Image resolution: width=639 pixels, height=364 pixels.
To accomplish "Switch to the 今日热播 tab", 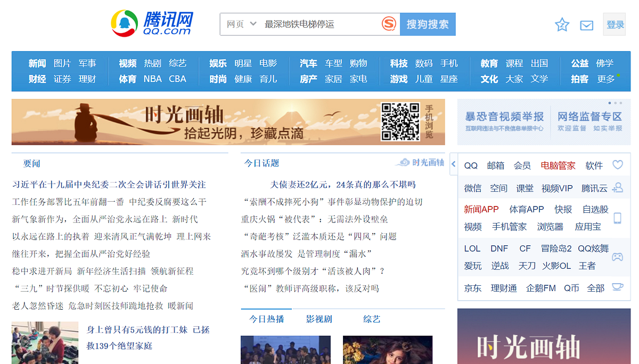I will point(267,319).
